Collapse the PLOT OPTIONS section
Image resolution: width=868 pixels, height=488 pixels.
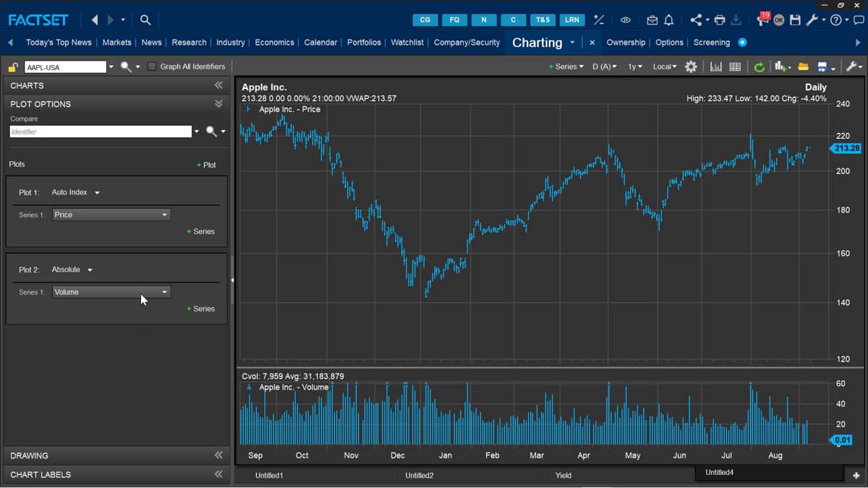point(218,104)
